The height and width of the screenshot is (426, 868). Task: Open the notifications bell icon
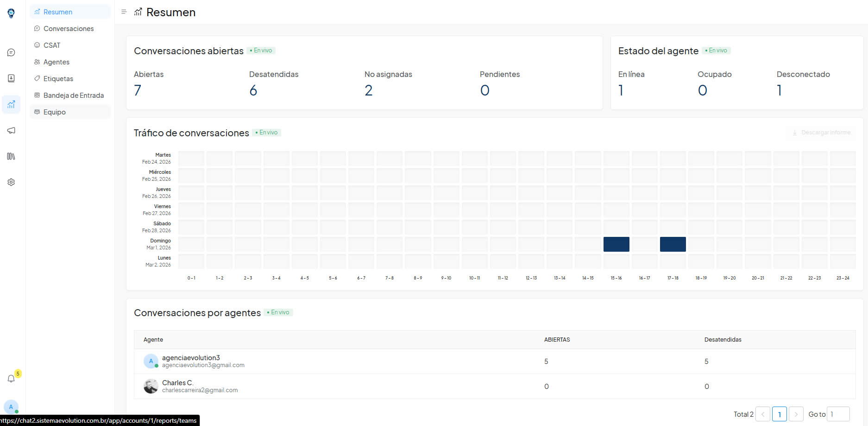click(11, 379)
